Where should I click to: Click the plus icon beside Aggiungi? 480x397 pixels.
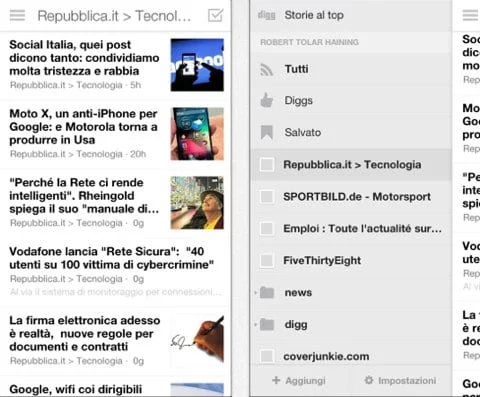[276, 380]
